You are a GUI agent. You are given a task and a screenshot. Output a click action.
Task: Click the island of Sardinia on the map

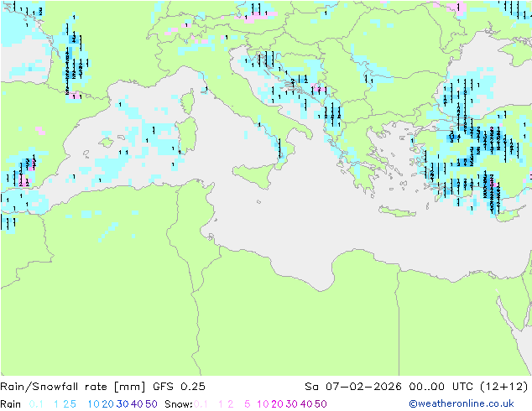coord(186,135)
